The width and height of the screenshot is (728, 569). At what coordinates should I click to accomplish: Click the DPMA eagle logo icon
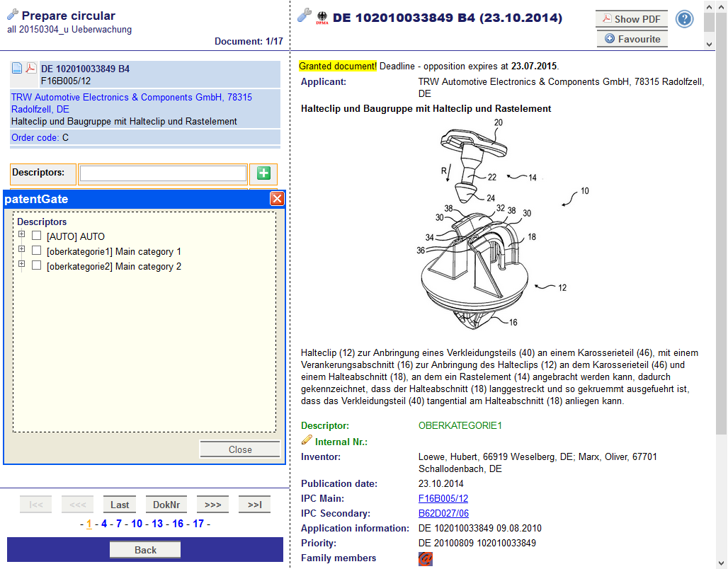[x=322, y=18]
